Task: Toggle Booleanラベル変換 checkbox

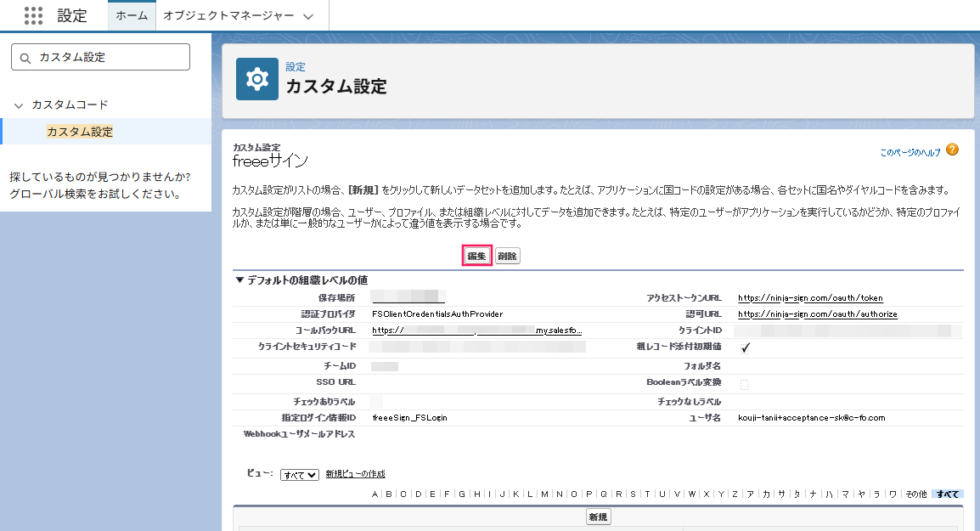Action: pyautogui.click(x=745, y=384)
